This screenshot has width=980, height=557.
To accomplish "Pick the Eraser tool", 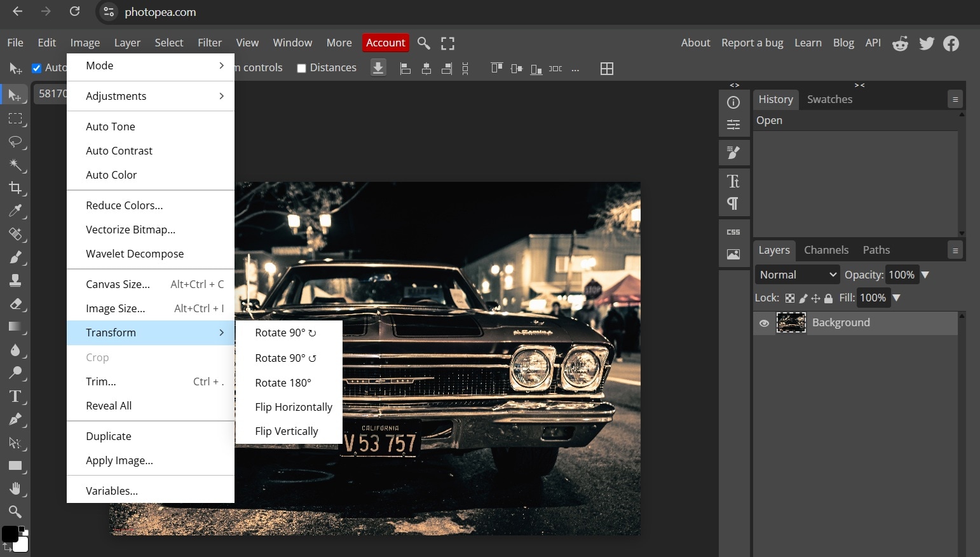I will pos(15,304).
